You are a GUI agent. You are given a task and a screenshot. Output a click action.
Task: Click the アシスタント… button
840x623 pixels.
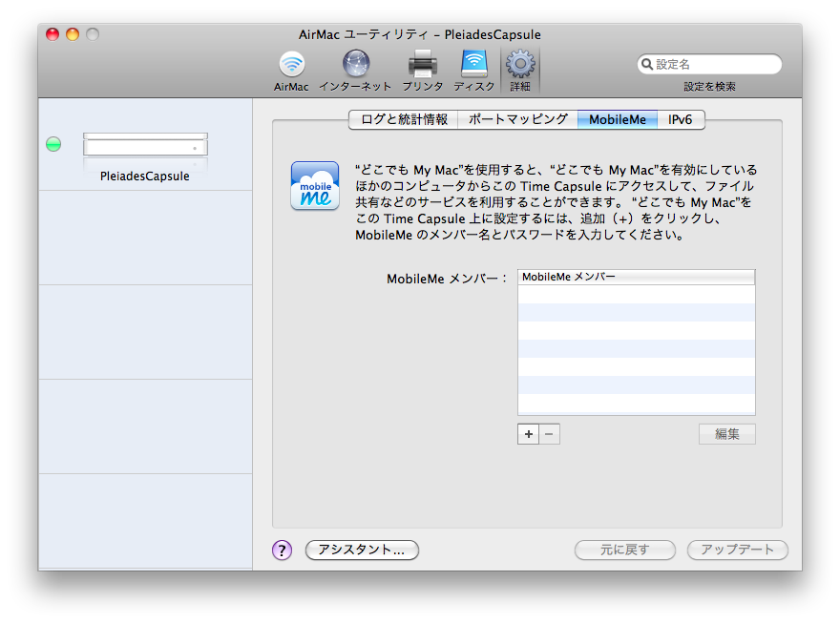click(x=362, y=550)
